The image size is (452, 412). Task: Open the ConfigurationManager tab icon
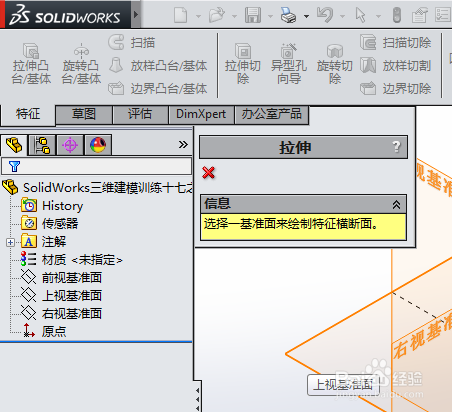70,145
